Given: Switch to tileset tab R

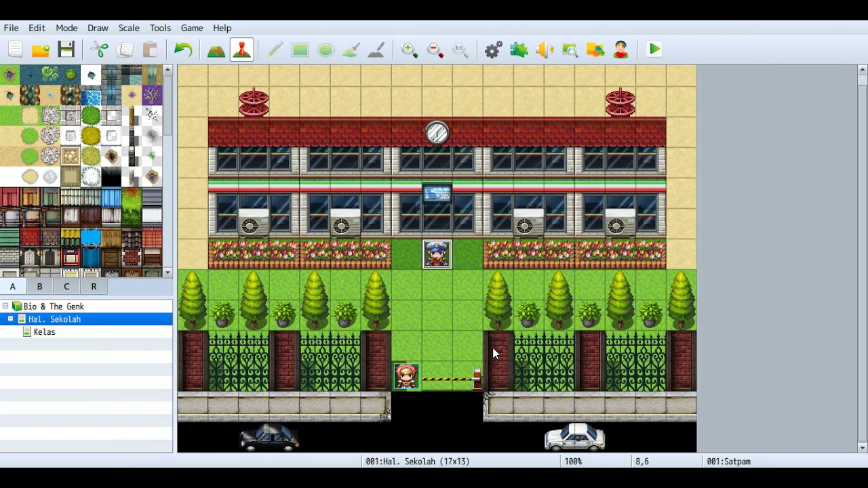Looking at the screenshot, I should pyautogui.click(x=94, y=287).
